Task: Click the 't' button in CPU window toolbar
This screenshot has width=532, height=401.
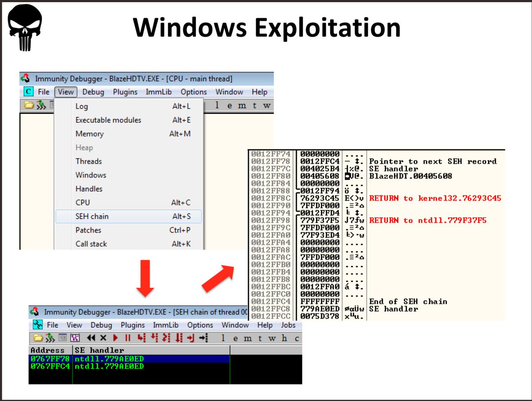Action: pyautogui.click(x=254, y=106)
